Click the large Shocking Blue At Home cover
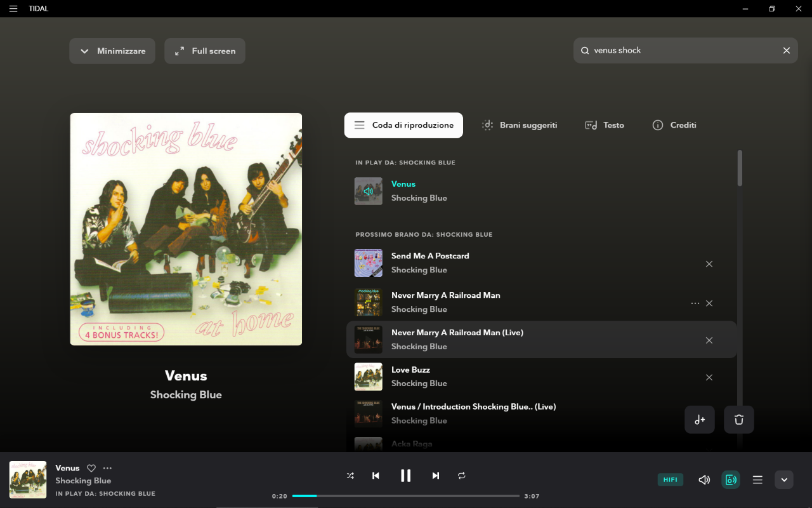This screenshot has height=508, width=812. (x=186, y=229)
